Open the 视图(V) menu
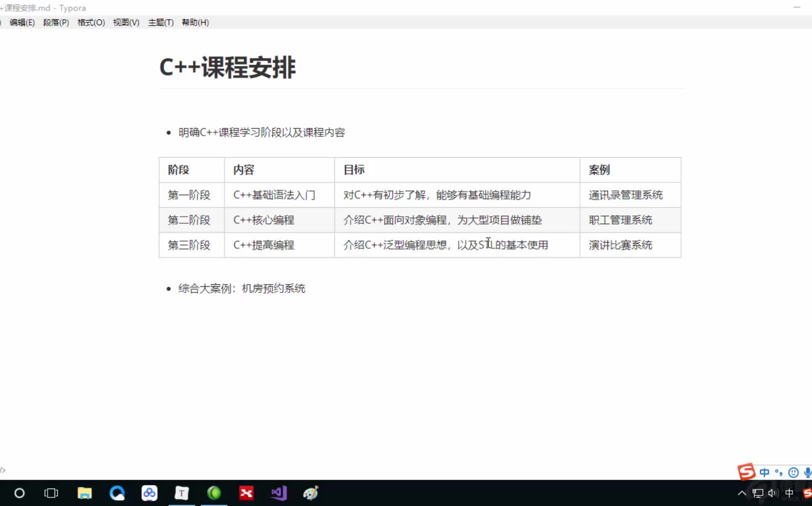Screen dimensions: 812x506 pos(126,22)
